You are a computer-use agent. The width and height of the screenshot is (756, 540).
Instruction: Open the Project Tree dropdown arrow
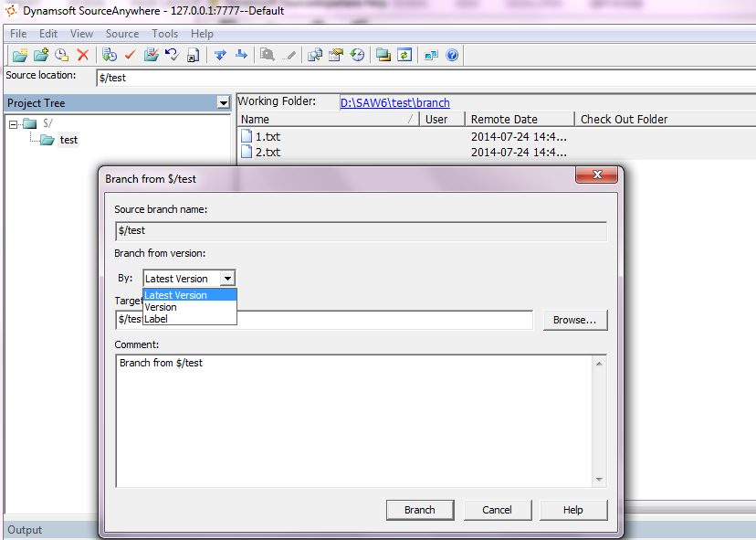224,103
